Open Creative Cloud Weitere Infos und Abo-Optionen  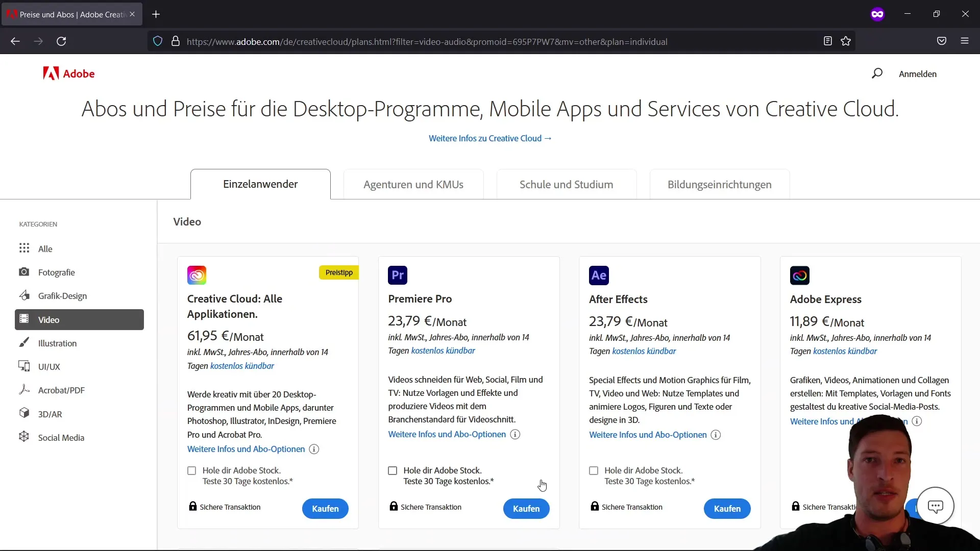tap(246, 449)
